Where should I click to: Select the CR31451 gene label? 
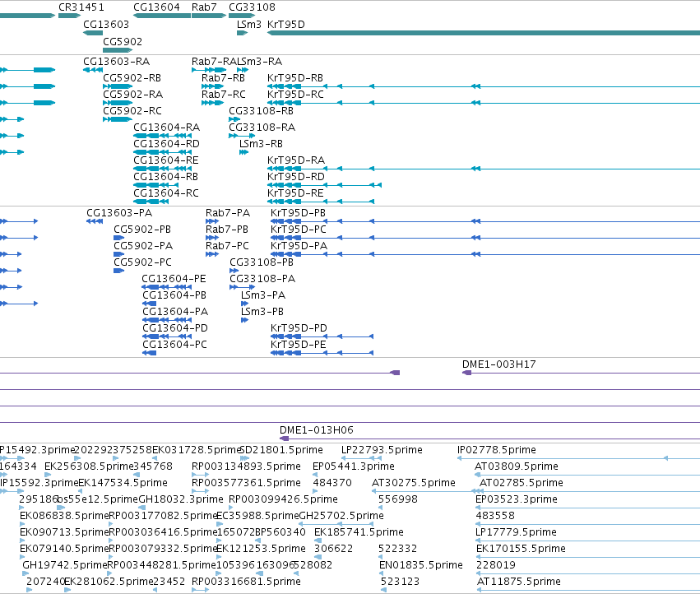coord(81,7)
